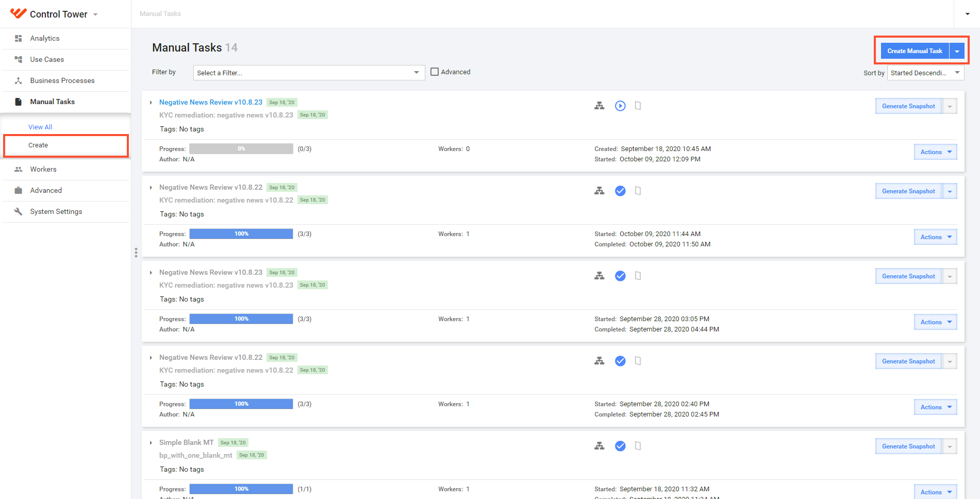Click hierarchy icon of task completed Oct 09 11:50 AM
The image size is (980, 499).
click(x=599, y=191)
